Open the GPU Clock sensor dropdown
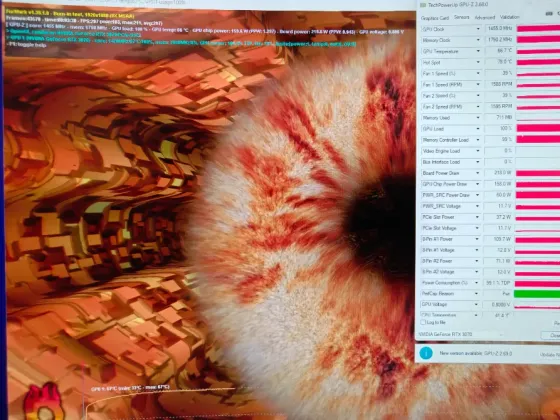 click(478, 29)
